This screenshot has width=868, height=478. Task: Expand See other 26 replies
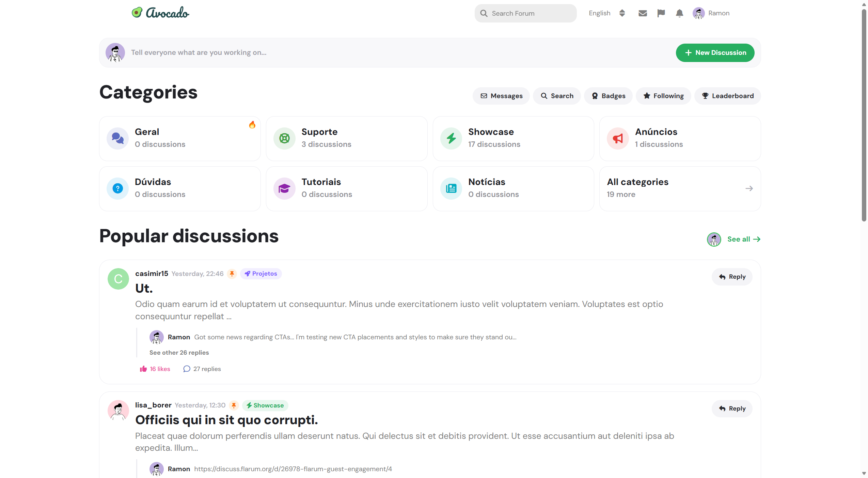(179, 353)
